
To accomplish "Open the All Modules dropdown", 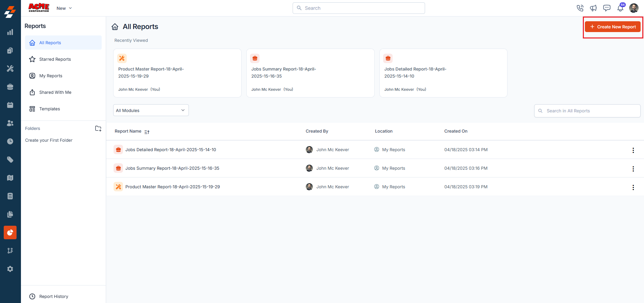I will [x=151, y=110].
